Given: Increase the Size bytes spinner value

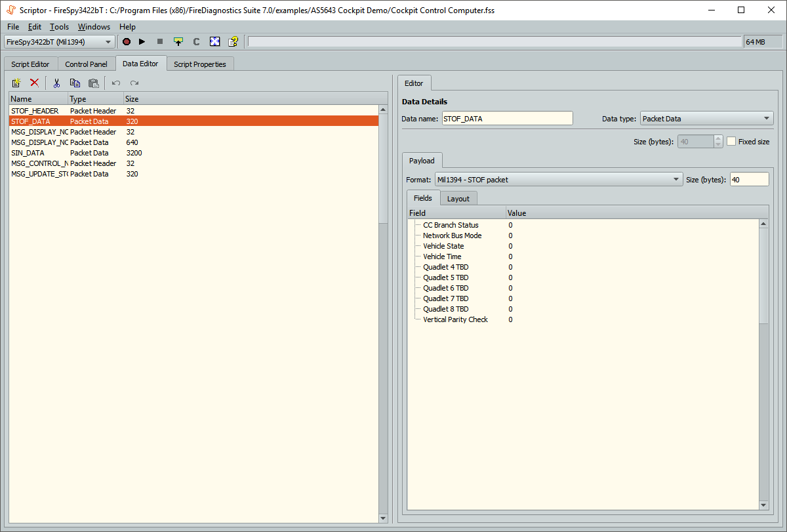Looking at the screenshot, I should 718,138.
